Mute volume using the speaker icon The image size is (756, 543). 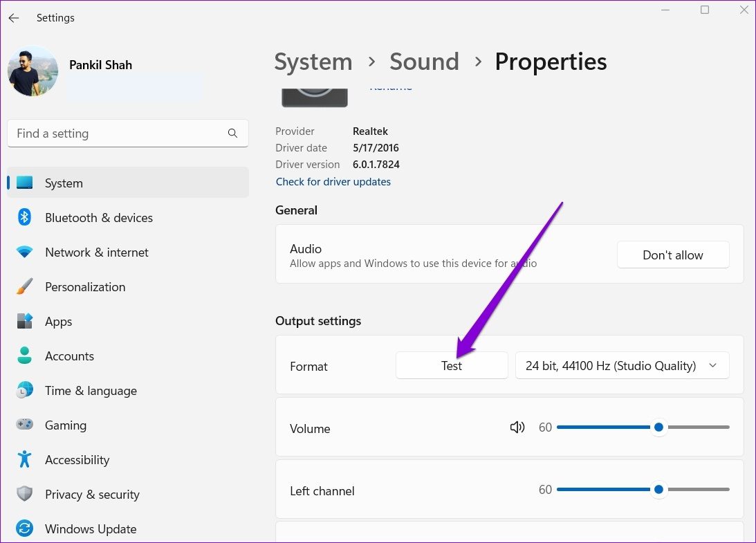(x=517, y=427)
